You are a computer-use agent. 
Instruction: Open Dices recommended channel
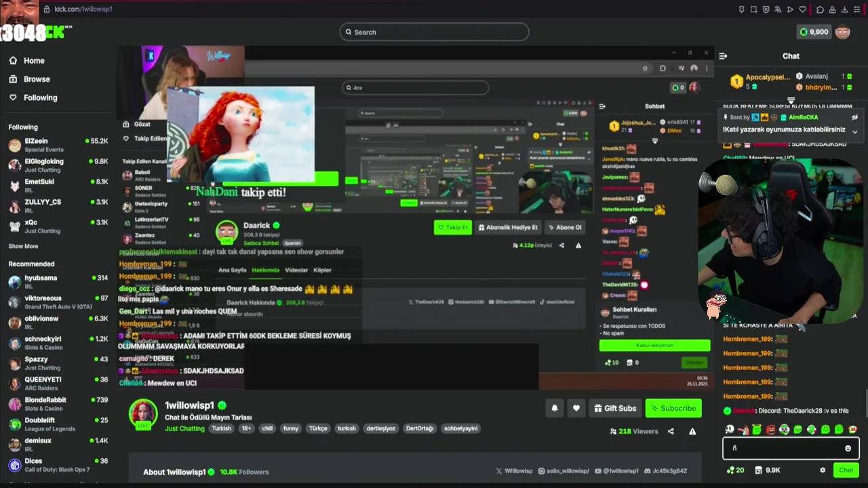pos(58,465)
